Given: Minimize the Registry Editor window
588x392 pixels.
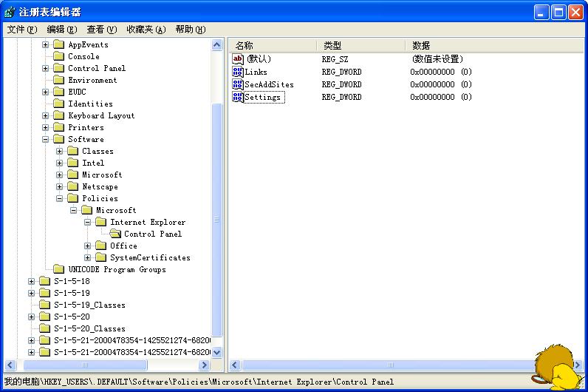Looking at the screenshot, I should 541,13.
